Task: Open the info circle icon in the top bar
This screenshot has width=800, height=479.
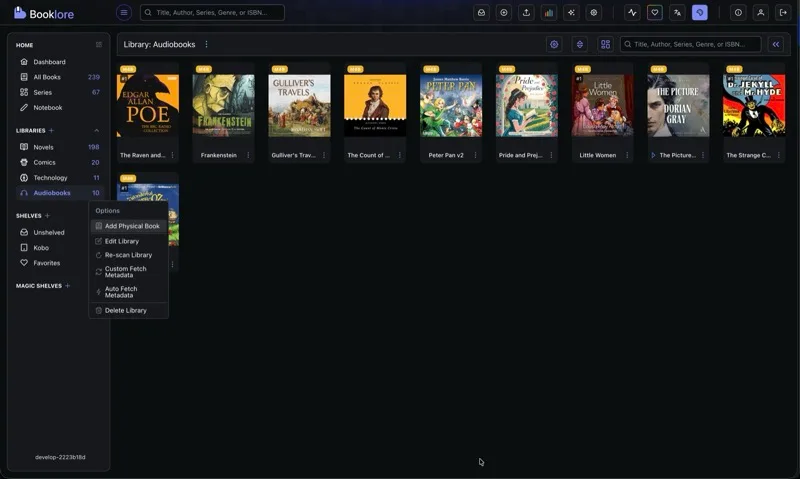Action: 738,13
